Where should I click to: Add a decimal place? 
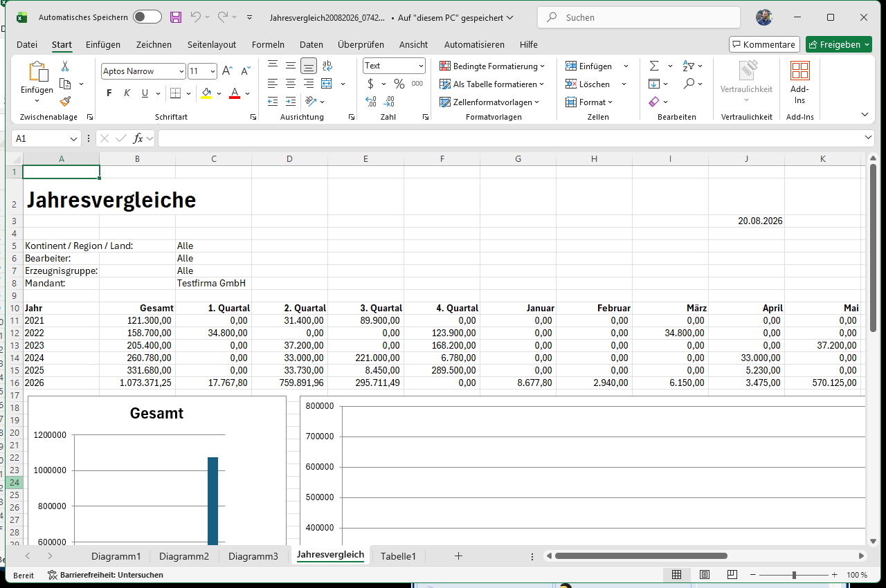371,102
